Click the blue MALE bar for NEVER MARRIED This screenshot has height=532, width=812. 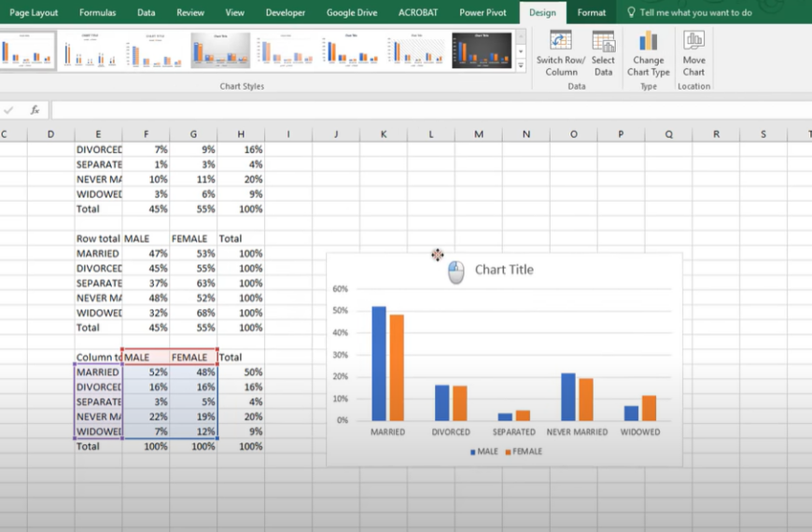point(568,397)
